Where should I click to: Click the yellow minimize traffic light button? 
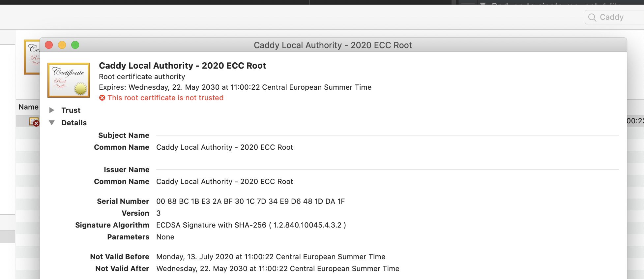[62, 45]
